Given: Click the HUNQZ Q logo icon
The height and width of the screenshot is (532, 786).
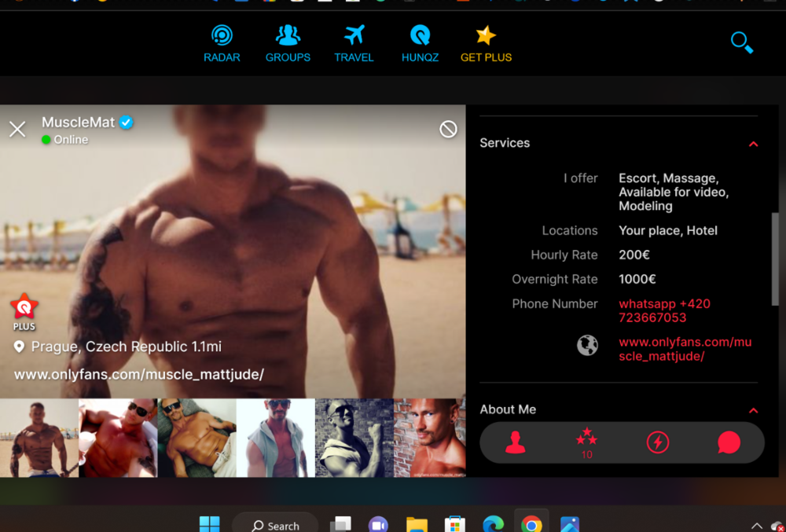Looking at the screenshot, I should tap(420, 35).
